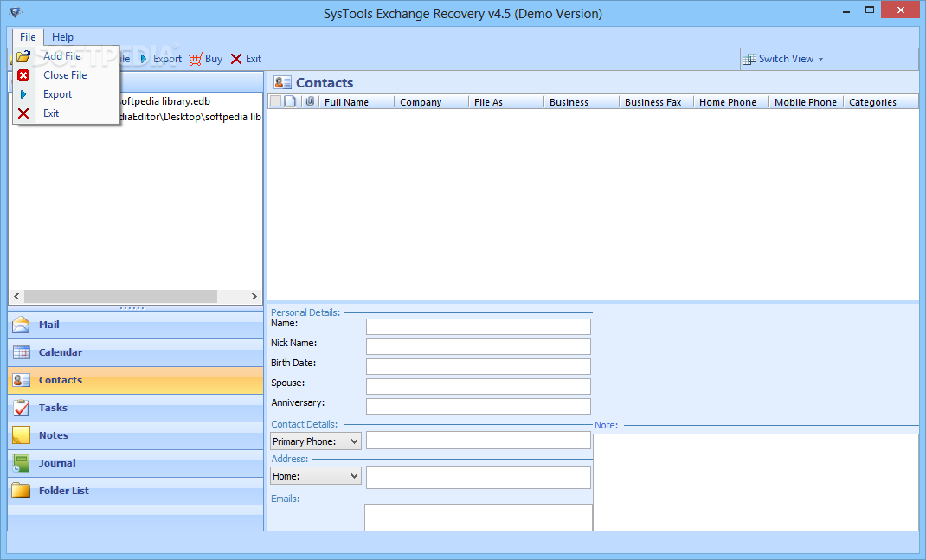Switch to the Tasks section
The image size is (926, 560).
[x=135, y=409]
